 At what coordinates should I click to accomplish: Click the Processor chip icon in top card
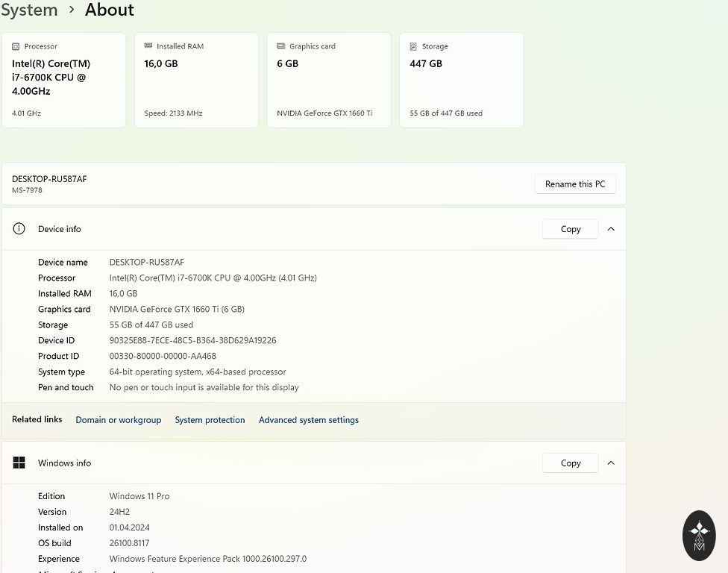tap(16, 46)
